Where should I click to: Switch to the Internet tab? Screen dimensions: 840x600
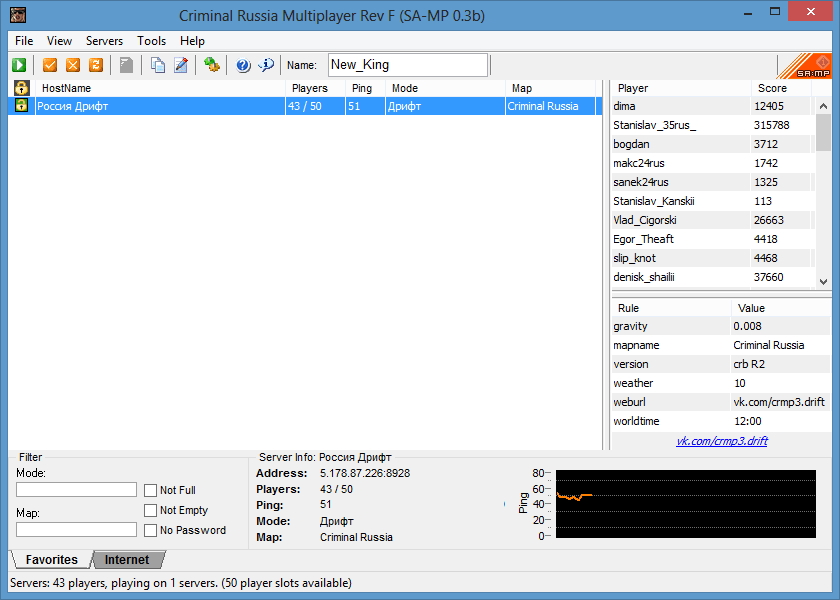[x=127, y=560]
